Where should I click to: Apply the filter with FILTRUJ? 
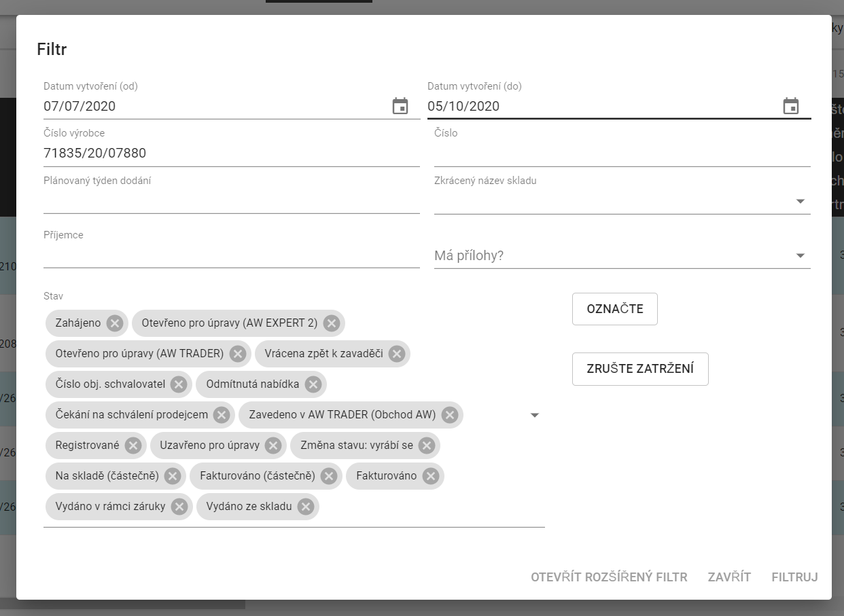[x=794, y=577]
